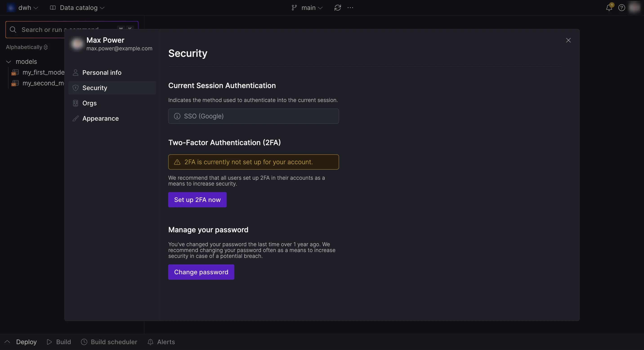Click Change password button
The width and height of the screenshot is (644, 350).
[201, 272]
